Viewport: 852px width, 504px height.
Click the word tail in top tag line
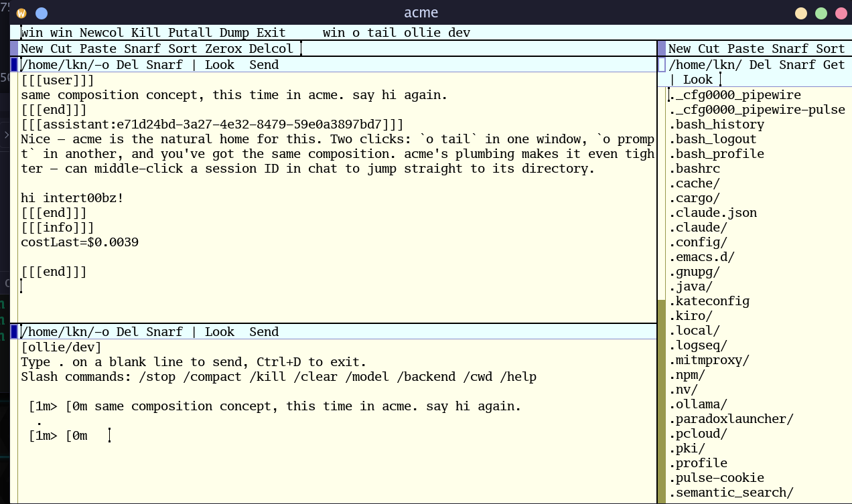pos(382,33)
